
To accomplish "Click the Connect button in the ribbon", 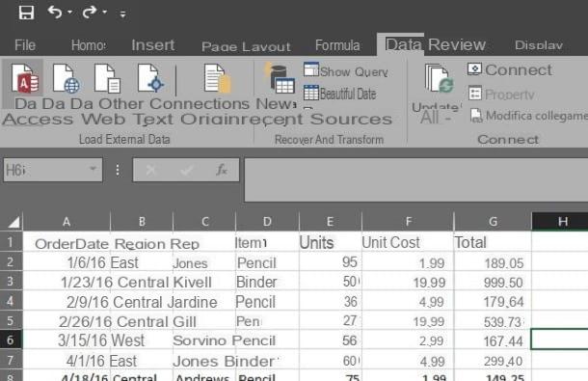I will pyautogui.click(x=510, y=69).
